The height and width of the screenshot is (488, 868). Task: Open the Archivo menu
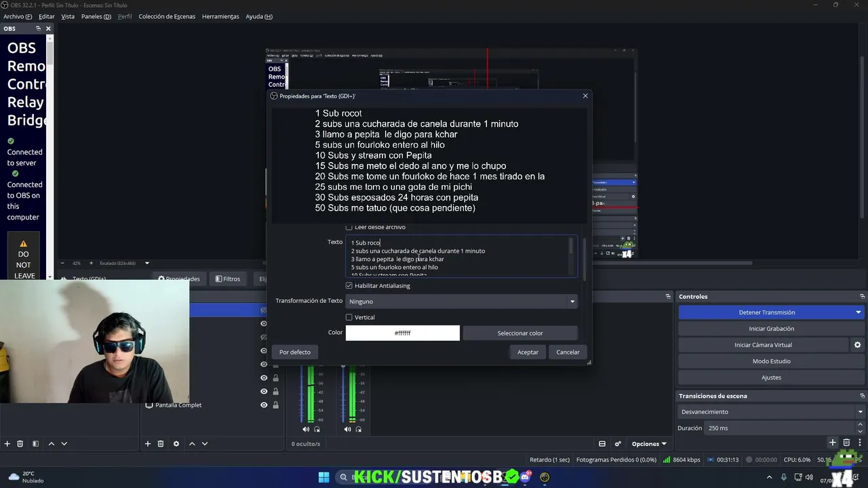pos(18,16)
